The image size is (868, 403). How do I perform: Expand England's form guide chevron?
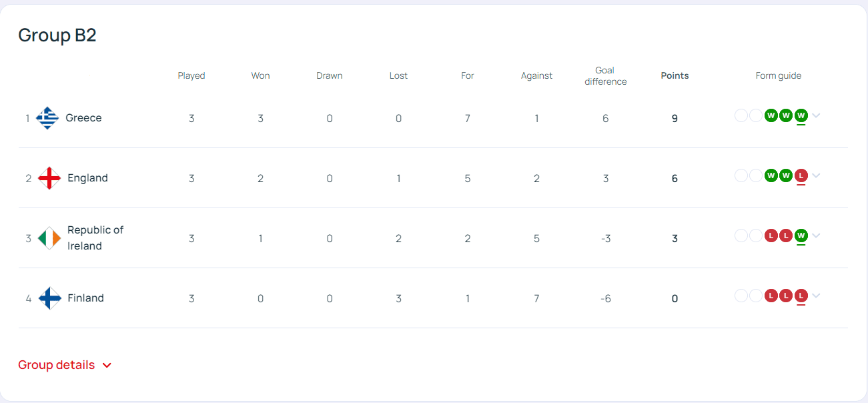817,175
